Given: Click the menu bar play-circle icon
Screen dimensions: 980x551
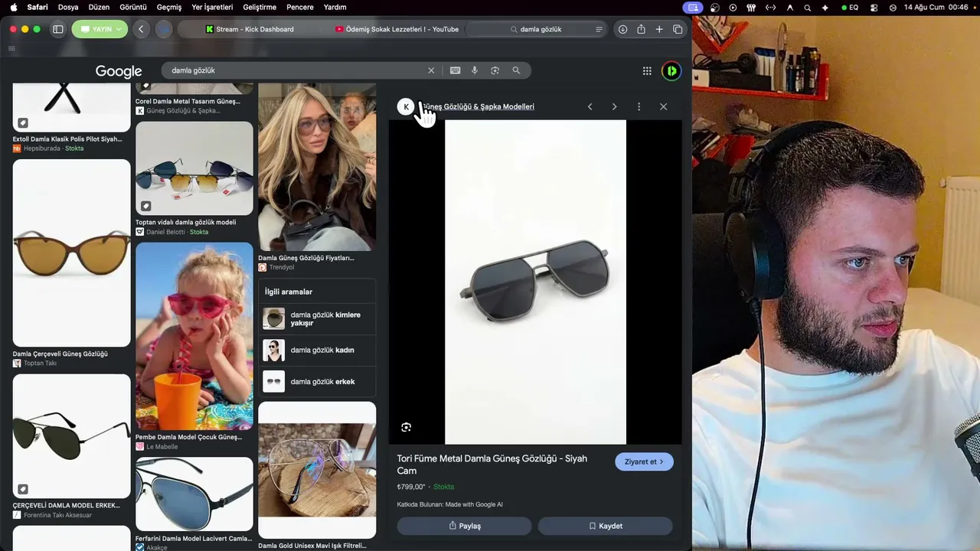Looking at the screenshot, I should coord(733,7).
